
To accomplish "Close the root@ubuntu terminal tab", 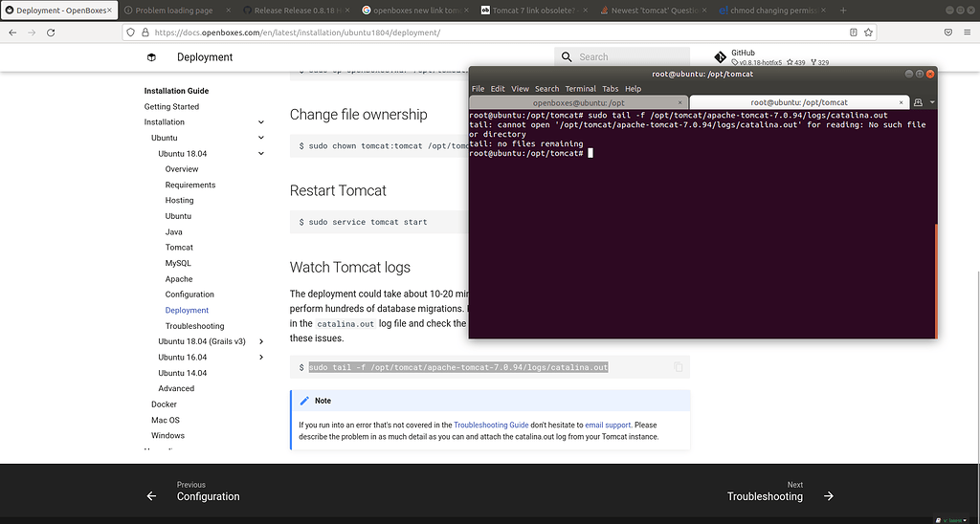I will point(902,102).
